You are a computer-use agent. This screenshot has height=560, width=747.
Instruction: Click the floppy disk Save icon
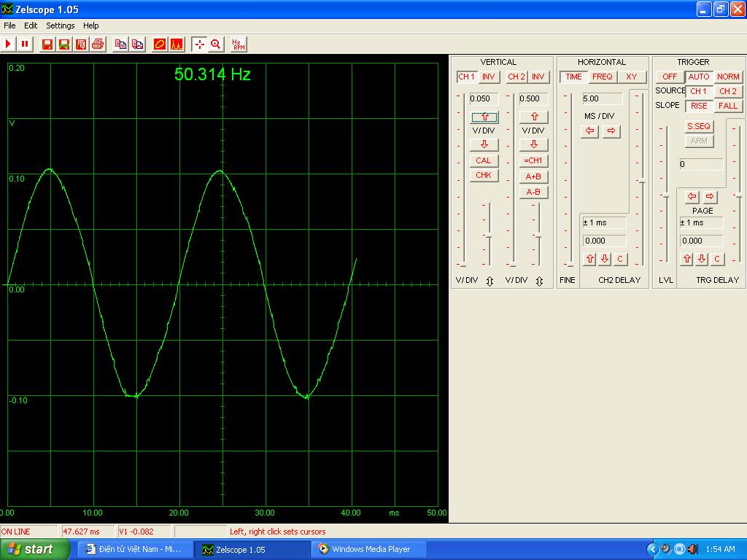coord(47,44)
